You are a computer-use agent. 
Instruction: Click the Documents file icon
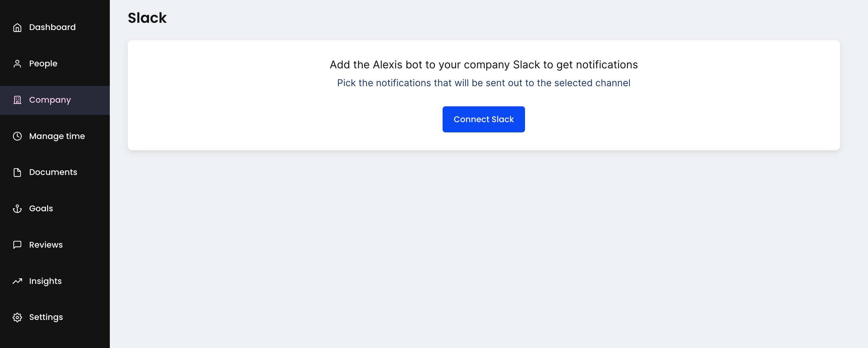point(17,172)
